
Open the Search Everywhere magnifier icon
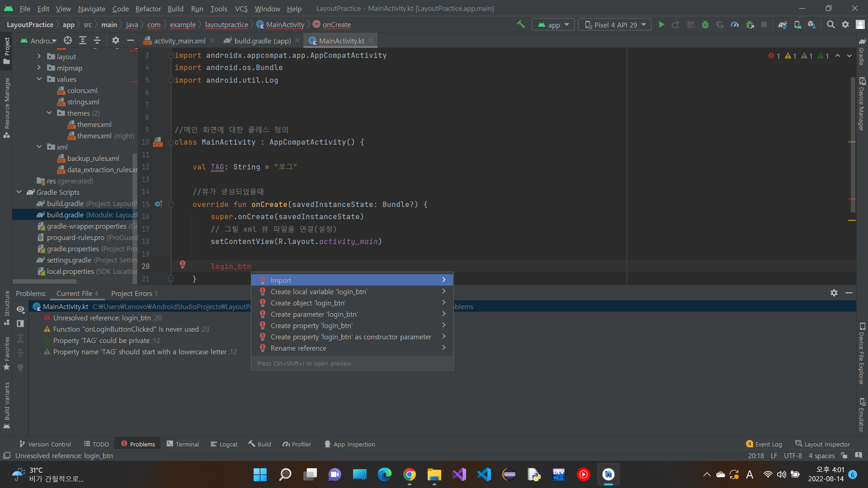(830, 25)
